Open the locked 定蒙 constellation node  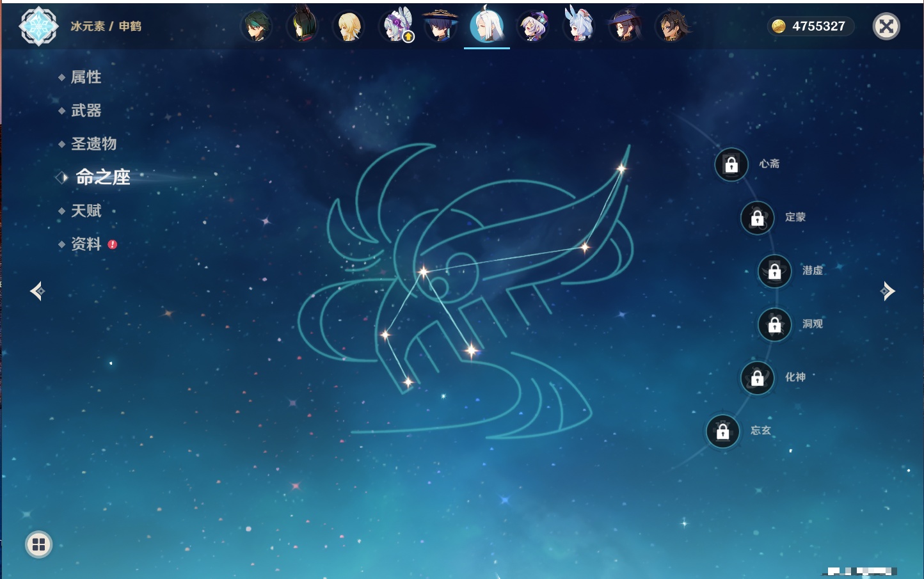(758, 218)
